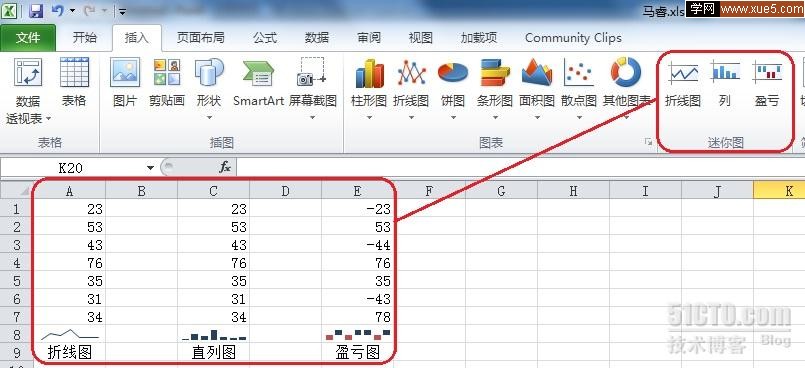Image resolution: width=805 pixels, height=368 pixels.
Task: Customize the quick access toolbar dropdown
Action: [122, 11]
